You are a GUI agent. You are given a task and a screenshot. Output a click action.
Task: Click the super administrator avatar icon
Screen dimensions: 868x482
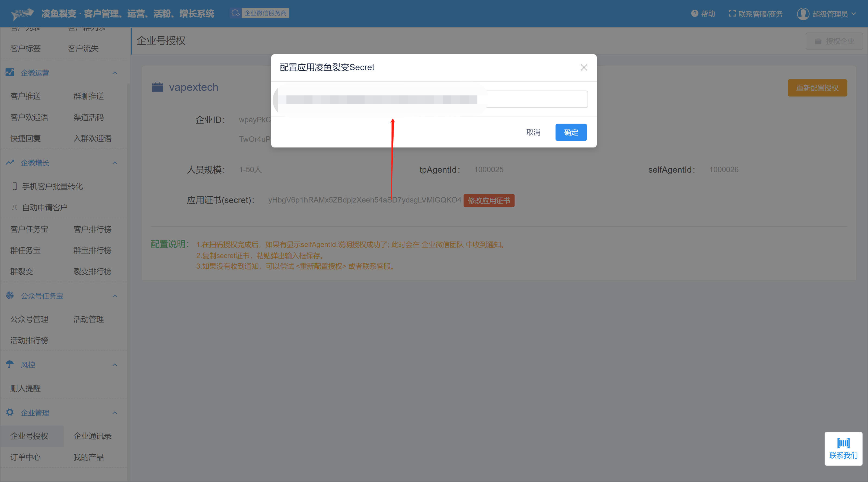[x=803, y=14]
